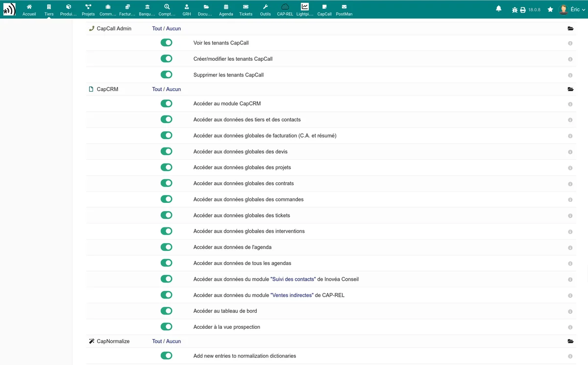Screen dimensions: 588x365
Task: Open the "Ventes indirectes" link
Action: [292, 295]
